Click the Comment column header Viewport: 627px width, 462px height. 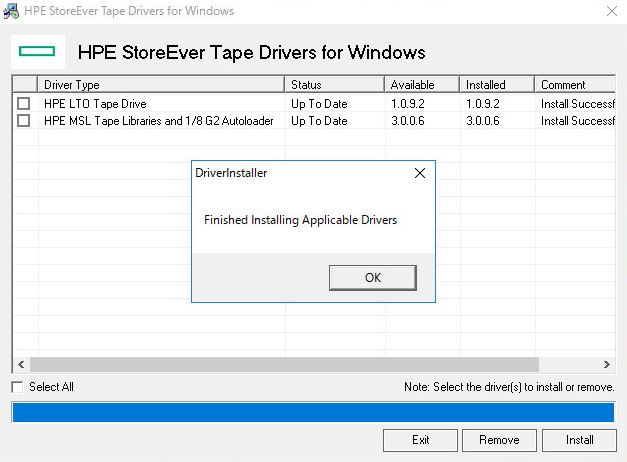[x=575, y=84]
